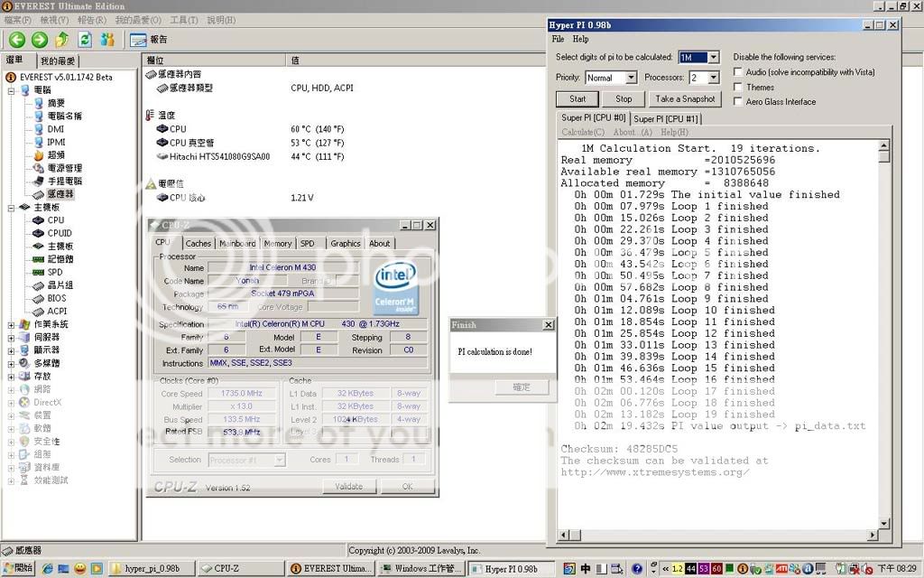Open the Mainboard tab in CPU-Z
This screenshot has height=578, width=924.
pyautogui.click(x=237, y=243)
